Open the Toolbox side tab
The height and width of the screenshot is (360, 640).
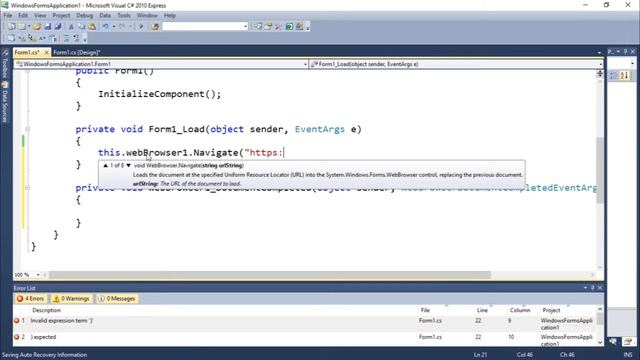click(5, 64)
